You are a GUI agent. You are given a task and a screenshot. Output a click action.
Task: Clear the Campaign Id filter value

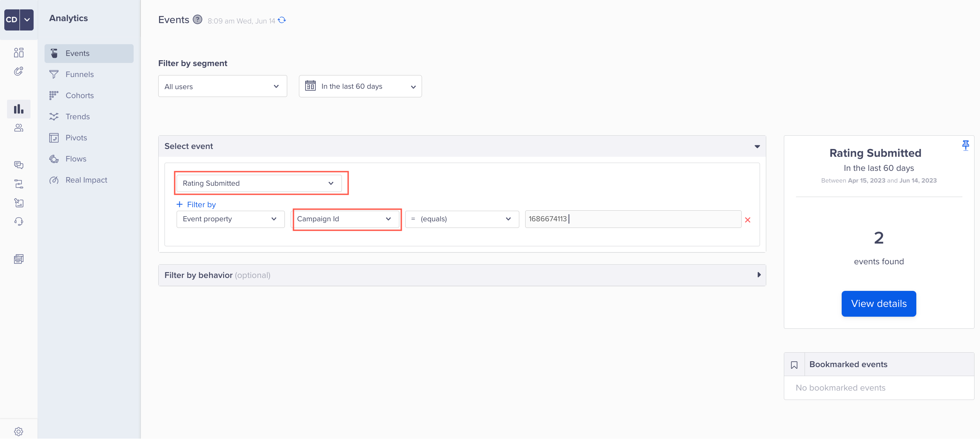click(x=748, y=219)
